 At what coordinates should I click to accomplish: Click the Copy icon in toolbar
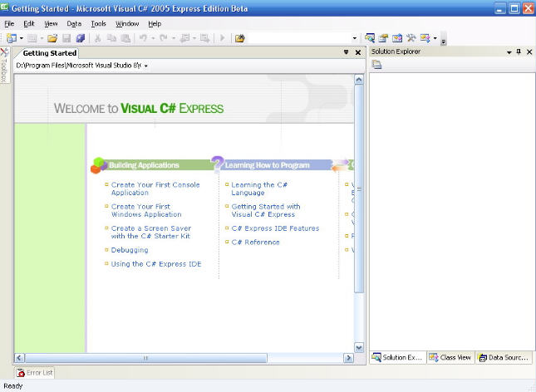[111, 38]
